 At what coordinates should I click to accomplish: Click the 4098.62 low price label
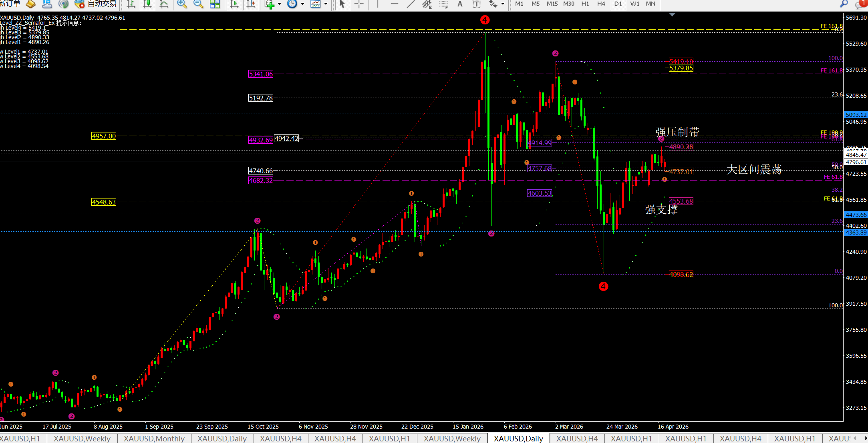[681, 275]
